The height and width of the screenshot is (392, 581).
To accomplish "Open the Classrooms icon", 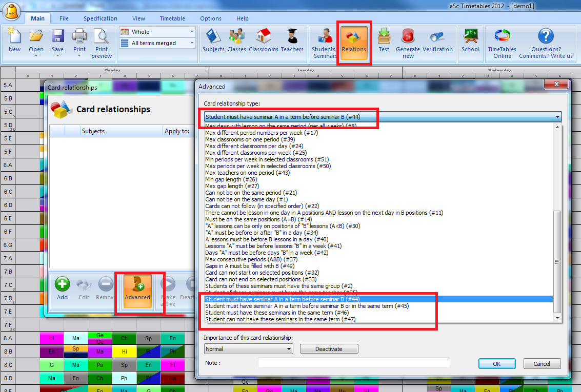I will [x=264, y=41].
